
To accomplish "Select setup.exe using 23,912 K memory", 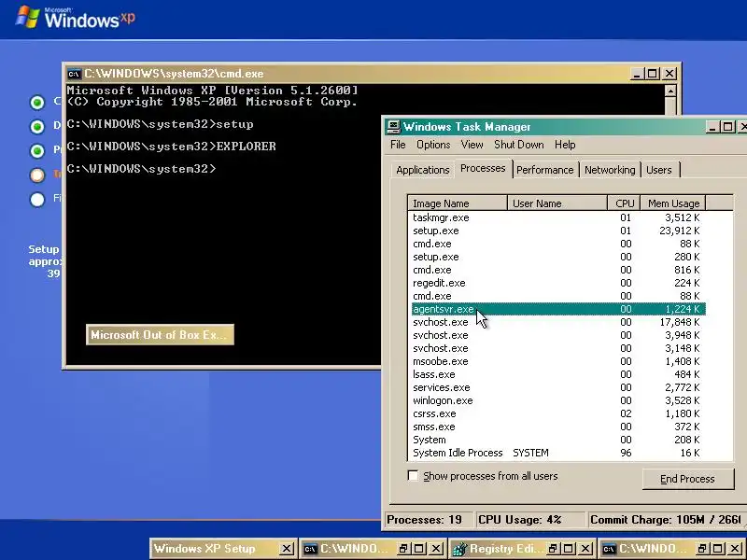I will coord(557,231).
